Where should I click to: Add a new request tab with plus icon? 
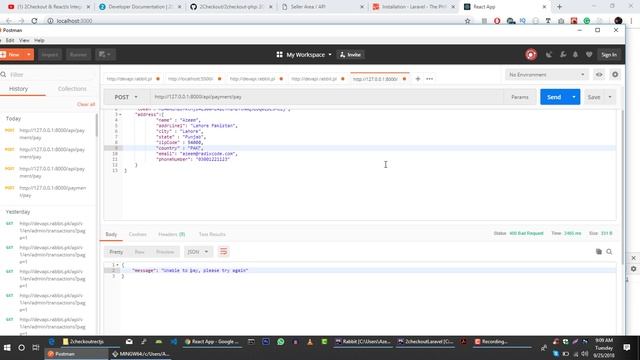(x=418, y=79)
